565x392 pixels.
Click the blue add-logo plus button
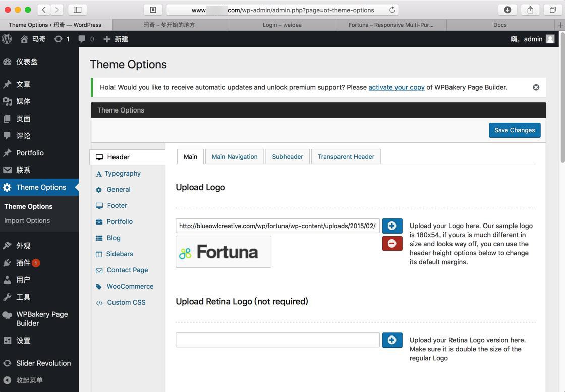[392, 226]
